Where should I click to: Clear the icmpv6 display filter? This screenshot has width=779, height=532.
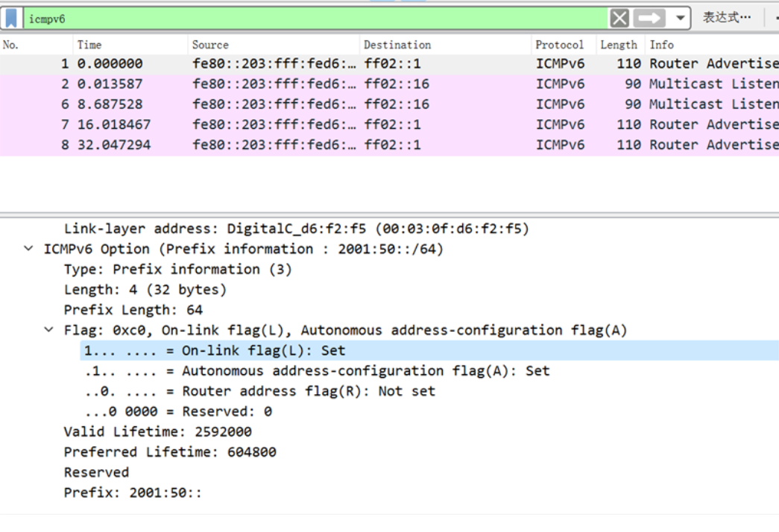[619, 19]
